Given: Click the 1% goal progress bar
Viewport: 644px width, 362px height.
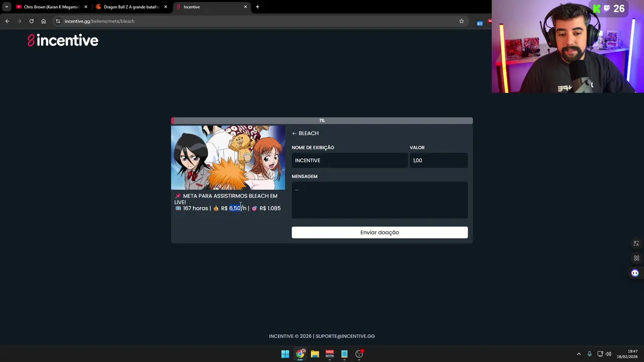Looking at the screenshot, I should point(322,121).
